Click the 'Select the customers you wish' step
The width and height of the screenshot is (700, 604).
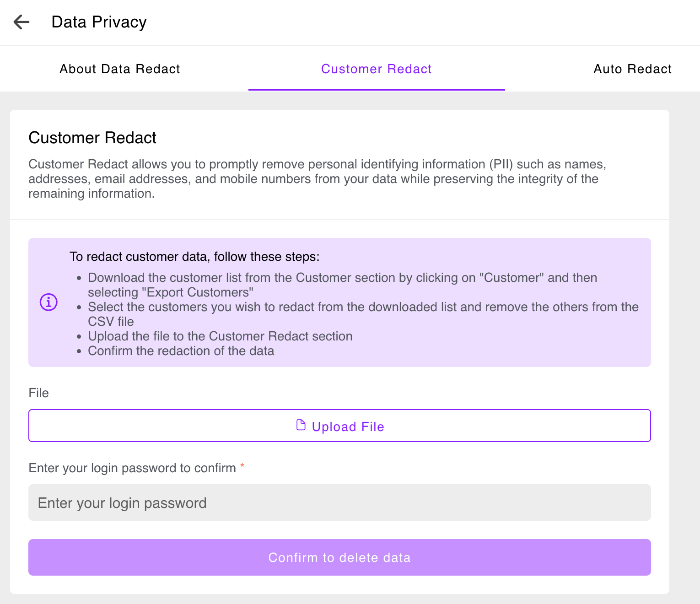[x=363, y=314]
